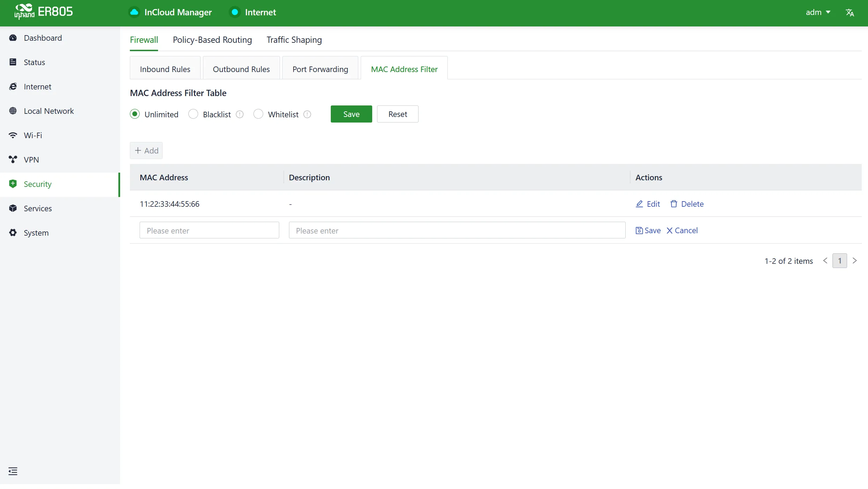Viewport: 868px width, 489px height.
Task: Click the Internet status indicator dot
Action: (x=235, y=12)
